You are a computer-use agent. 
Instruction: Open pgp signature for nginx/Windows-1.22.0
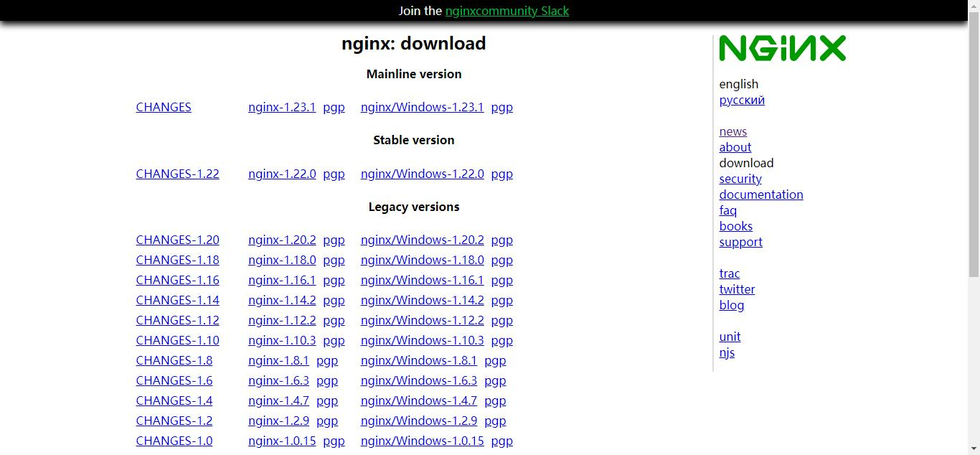[x=501, y=174]
